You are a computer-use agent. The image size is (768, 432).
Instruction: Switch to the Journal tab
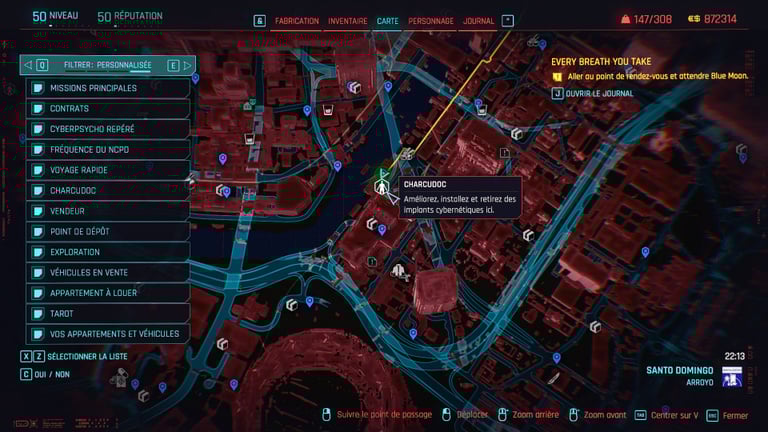[x=478, y=21]
